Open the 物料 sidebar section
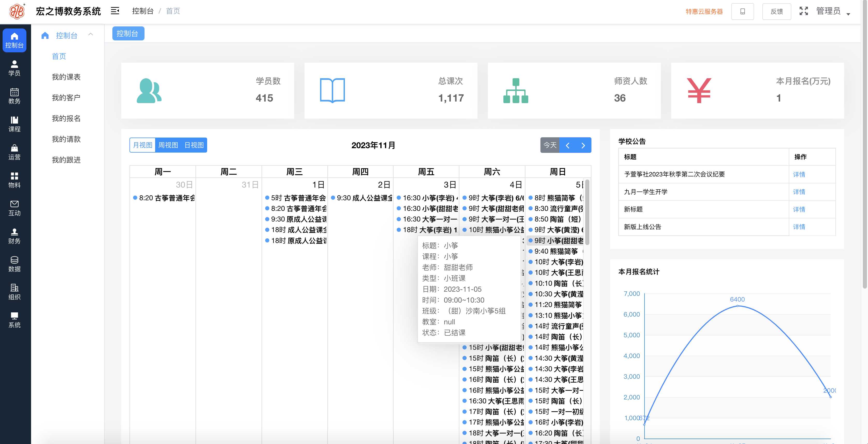The width and height of the screenshot is (868, 444). pos(15,180)
